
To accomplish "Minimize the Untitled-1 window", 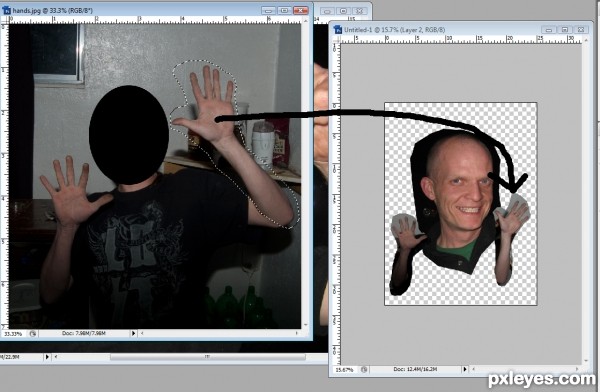I will 549,29.
